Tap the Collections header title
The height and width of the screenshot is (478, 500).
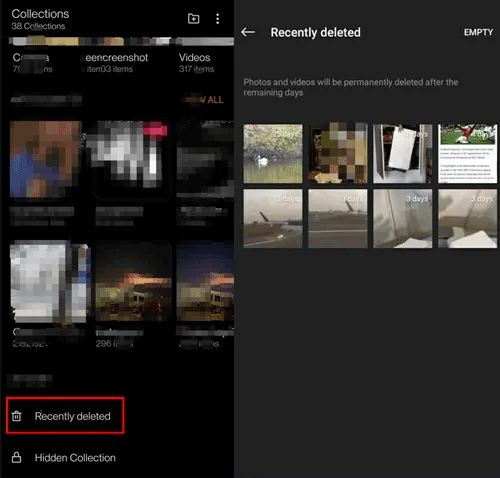40,14
